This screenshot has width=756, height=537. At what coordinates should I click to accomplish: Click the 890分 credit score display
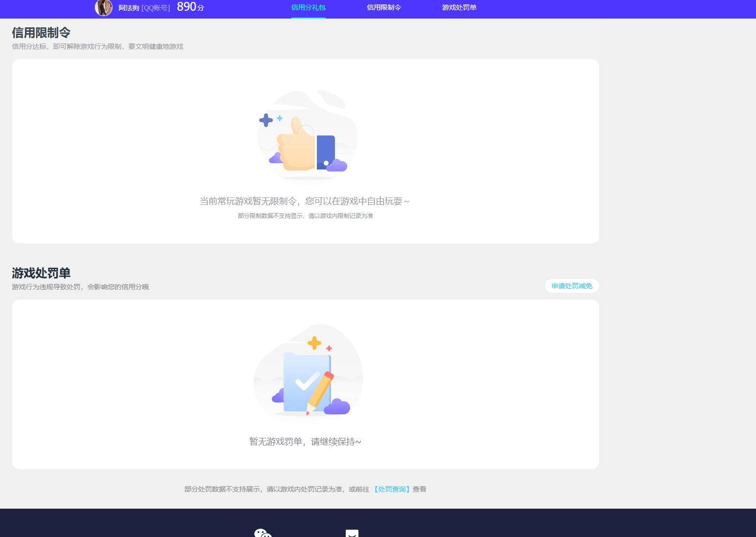coord(191,7)
